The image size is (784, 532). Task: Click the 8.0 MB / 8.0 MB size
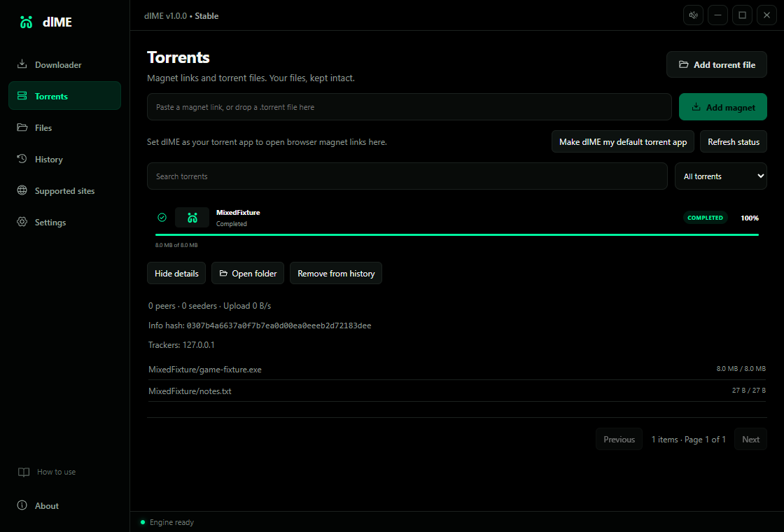coord(741,368)
